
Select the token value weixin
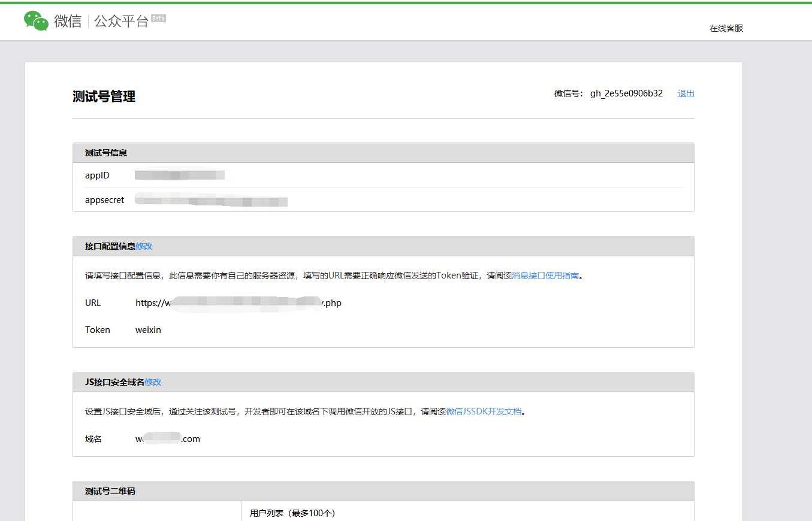(x=148, y=330)
